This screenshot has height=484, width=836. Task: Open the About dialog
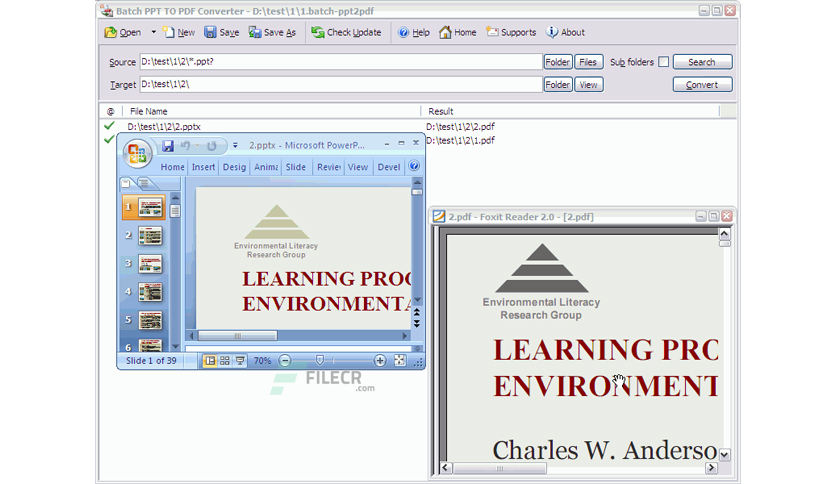click(x=565, y=33)
